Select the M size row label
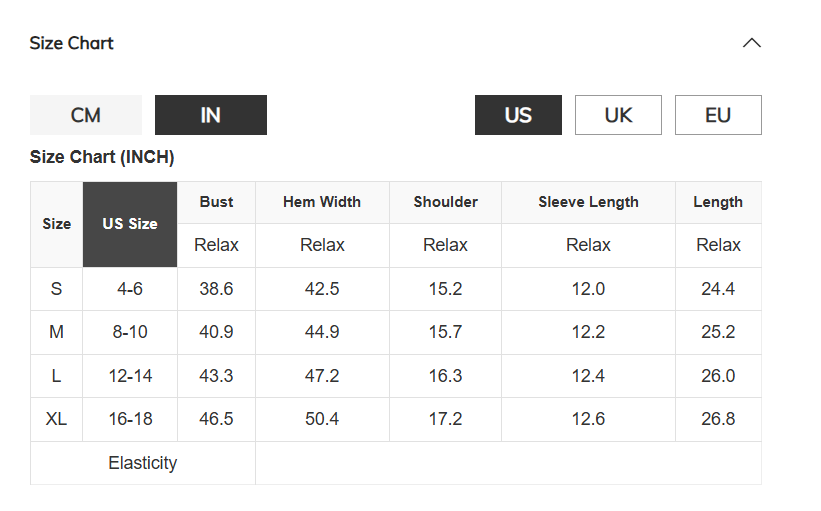The image size is (821, 511). tap(57, 332)
